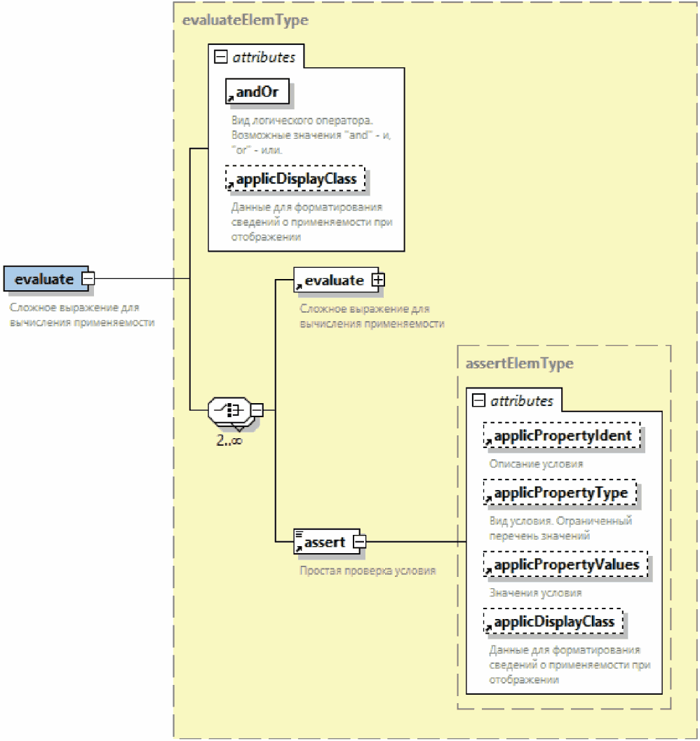Collapse the choice compositor branch
This screenshot has height=741, width=700.
[x=257, y=409]
